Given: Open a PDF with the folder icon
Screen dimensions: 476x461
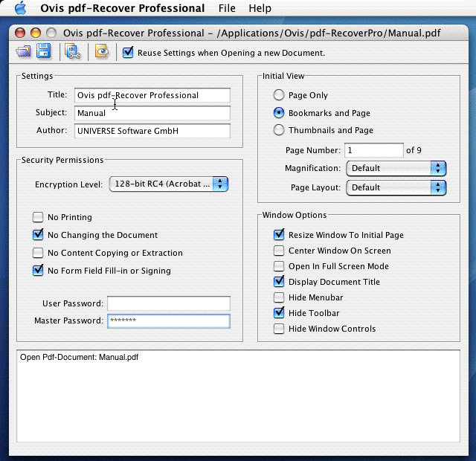Looking at the screenshot, I should tap(23, 51).
